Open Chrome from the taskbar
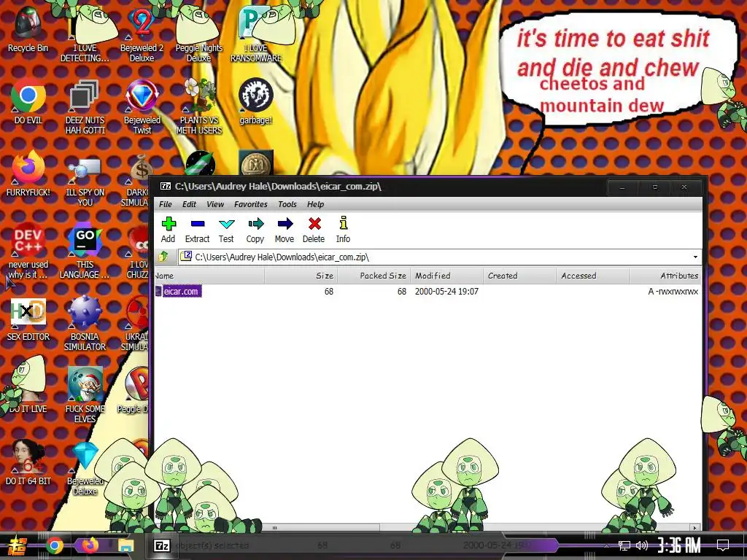 click(x=54, y=545)
